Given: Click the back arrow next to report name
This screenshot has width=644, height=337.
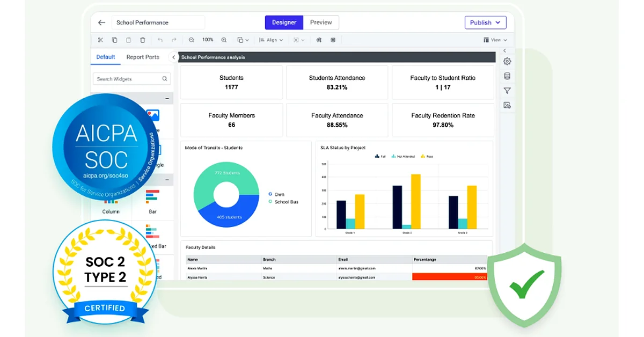Looking at the screenshot, I should pos(101,23).
